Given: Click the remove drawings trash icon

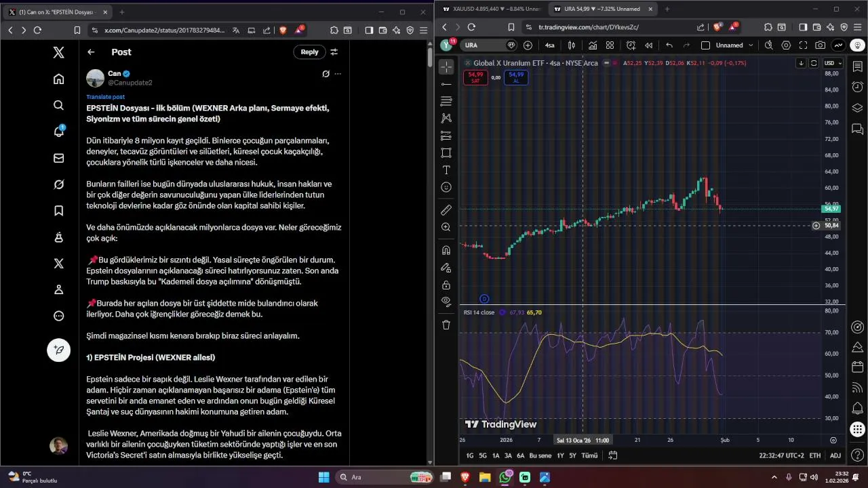Looking at the screenshot, I should coord(446,325).
